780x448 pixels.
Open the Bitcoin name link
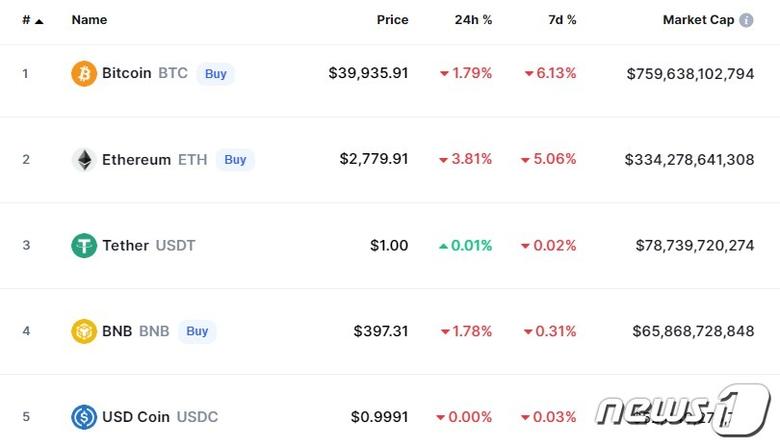[x=127, y=73]
